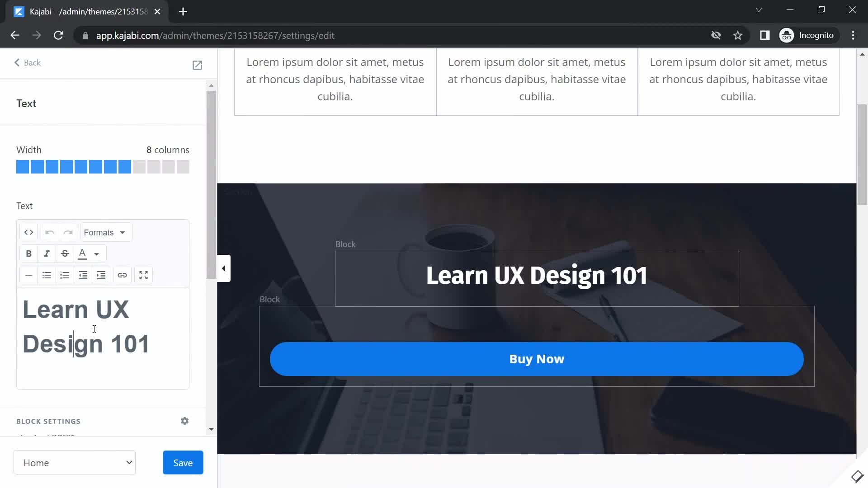Close the Kajabi browser tab

(157, 12)
